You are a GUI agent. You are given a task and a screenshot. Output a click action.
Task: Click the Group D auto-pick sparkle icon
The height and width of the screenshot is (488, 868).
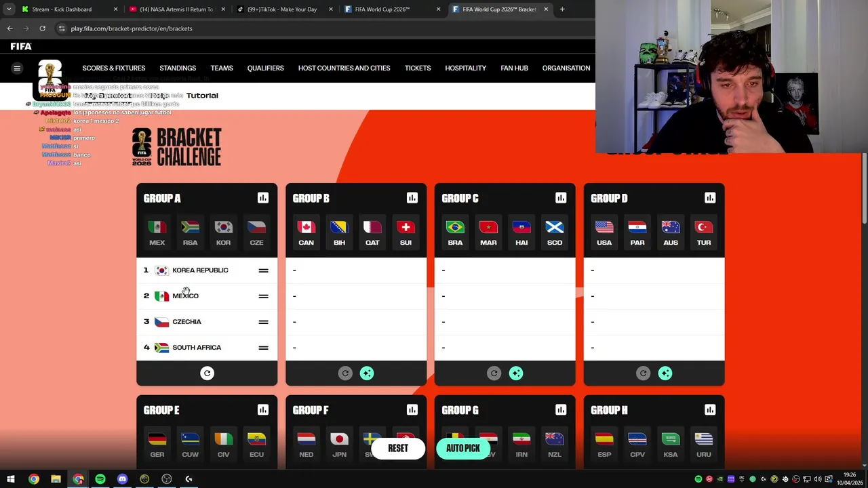pos(665,373)
